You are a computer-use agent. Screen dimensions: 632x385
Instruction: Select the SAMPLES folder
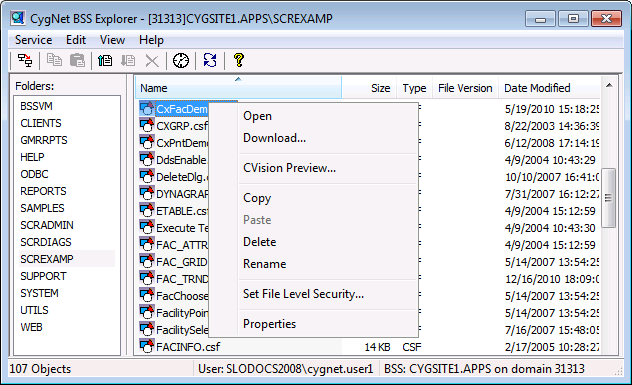tap(42, 208)
